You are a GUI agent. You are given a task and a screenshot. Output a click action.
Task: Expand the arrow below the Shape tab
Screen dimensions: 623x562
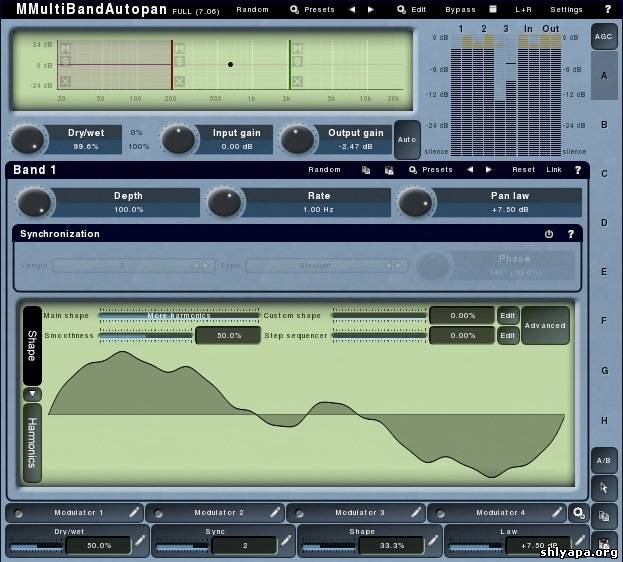point(31,394)
